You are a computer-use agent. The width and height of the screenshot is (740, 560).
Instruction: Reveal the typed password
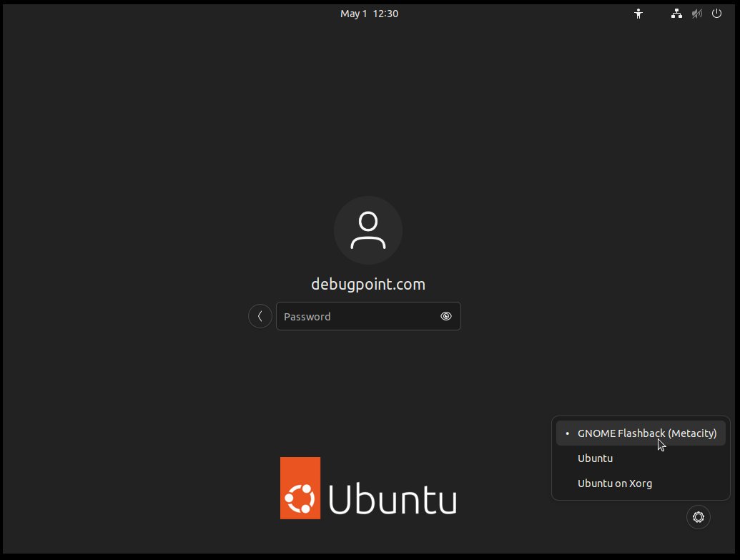point(445,315)
